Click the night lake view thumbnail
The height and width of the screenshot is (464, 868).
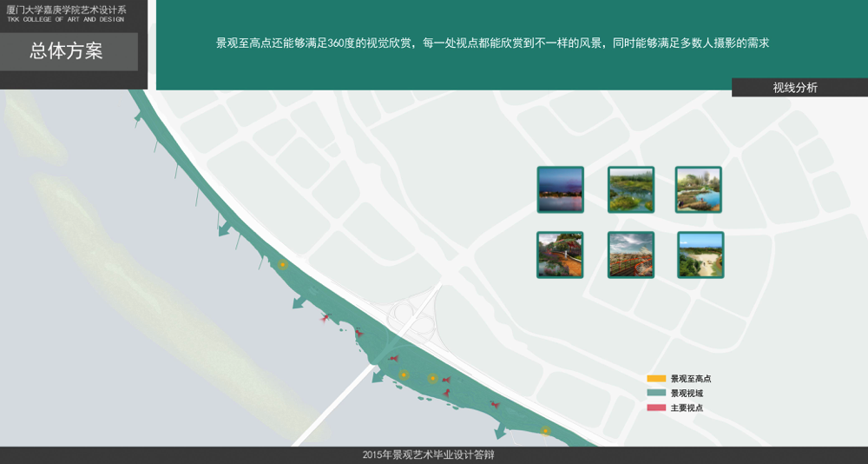[x=560, y=189]
